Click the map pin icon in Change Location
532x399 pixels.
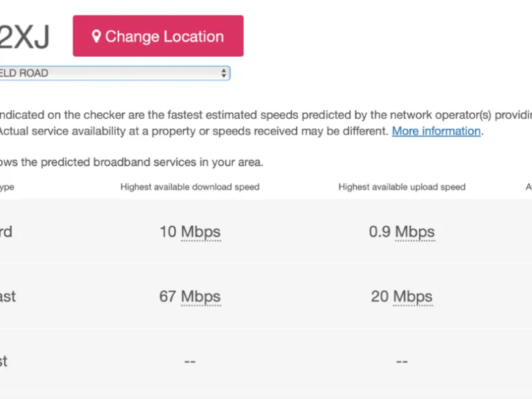(96, 36)
